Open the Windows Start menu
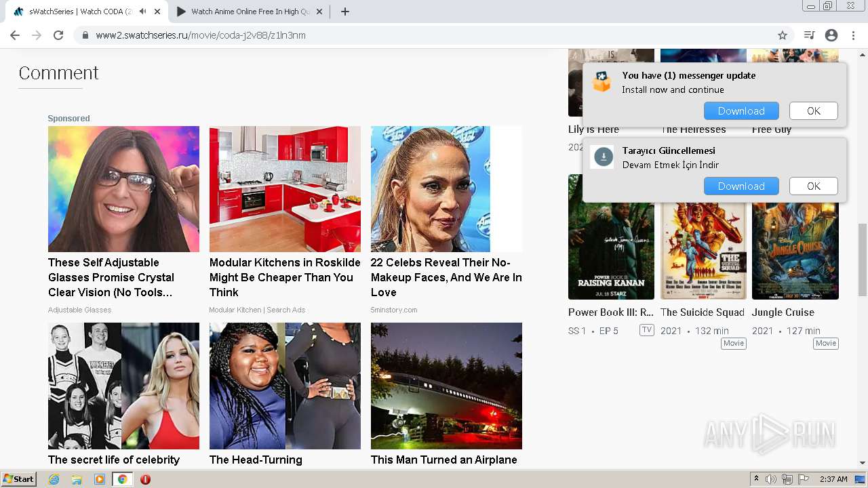This screenshot has width=868, height=488. click(x=18, y=479)
